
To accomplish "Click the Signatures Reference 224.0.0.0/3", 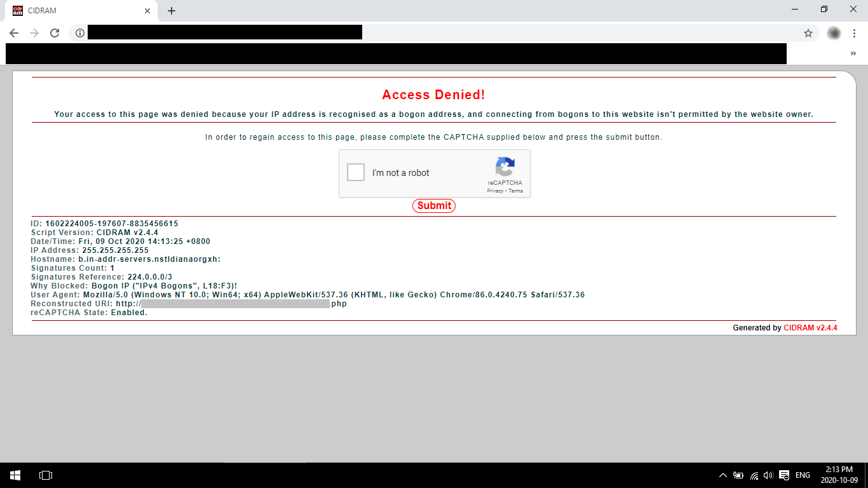I will coord(150,277).
